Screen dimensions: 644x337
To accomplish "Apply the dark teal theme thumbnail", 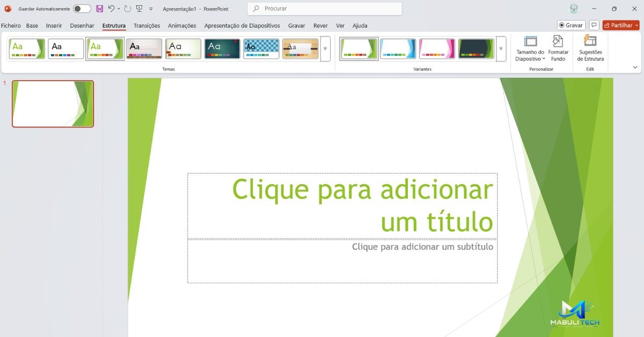I will [223, 49].
